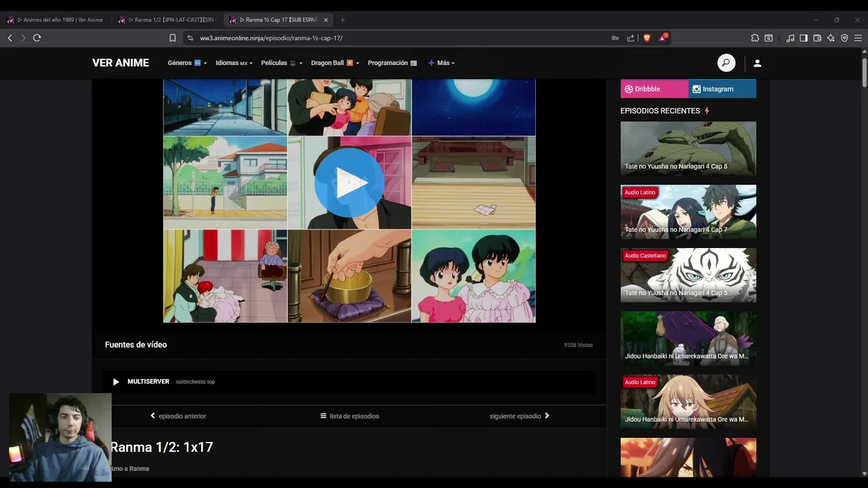Screen dimensions: 868x488
Task: Expand the Idiomas dropdown menu
Action: tap(234, 63)
